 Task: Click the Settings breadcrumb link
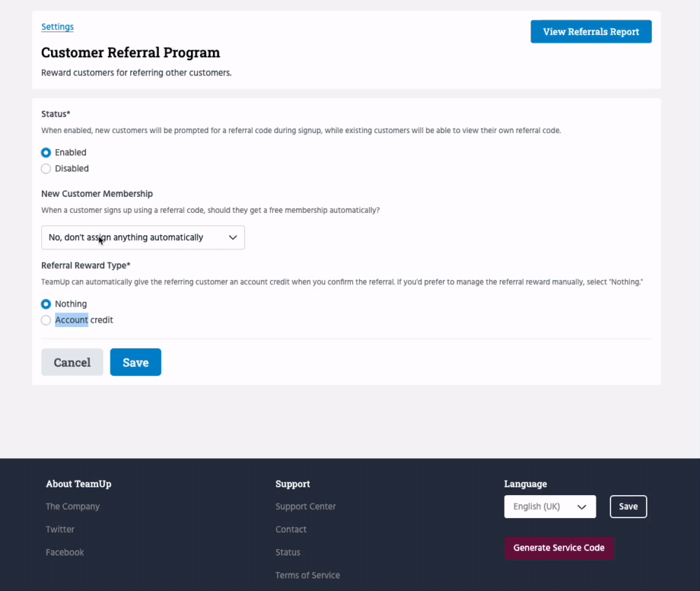tap(57, 27)
